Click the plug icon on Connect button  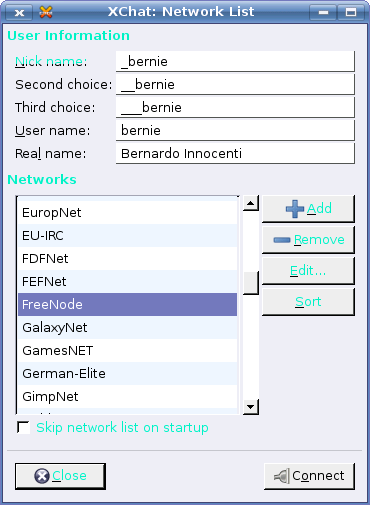[x=281, y=476]
